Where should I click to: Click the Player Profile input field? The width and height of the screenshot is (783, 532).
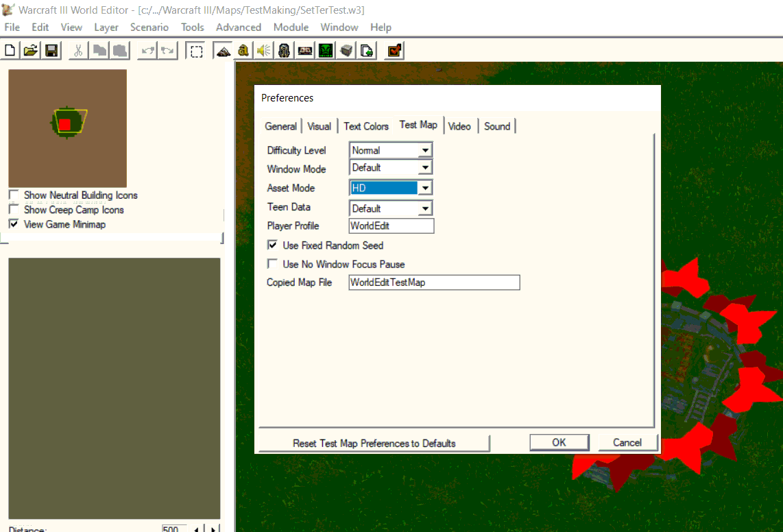[391, 226]
